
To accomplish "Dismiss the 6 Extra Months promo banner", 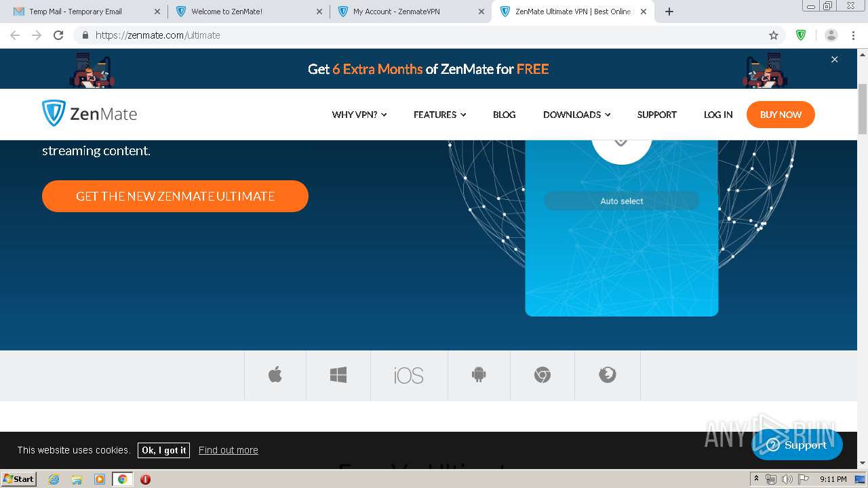I will pos(835,60).
